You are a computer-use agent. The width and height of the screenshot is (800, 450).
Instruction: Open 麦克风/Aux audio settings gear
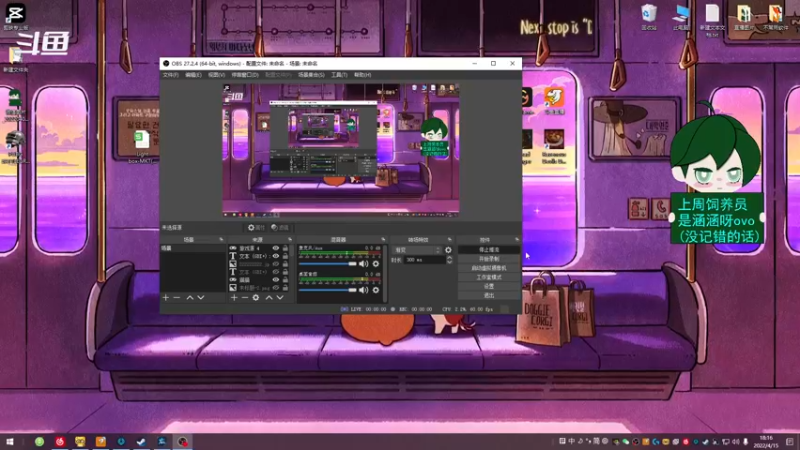pos(376,264)
